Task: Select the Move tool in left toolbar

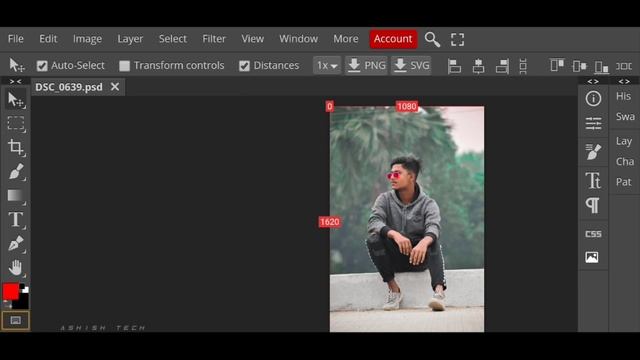Action: point(16,100)
